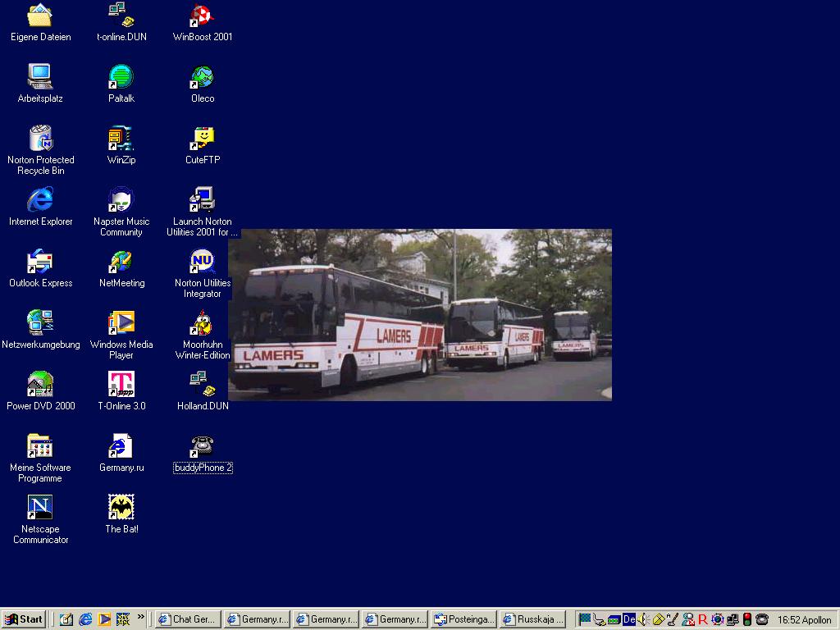Select the Germany.ru shortcut icon
Viewport: 840px width, 630px height.
click(x=121, y=445)
